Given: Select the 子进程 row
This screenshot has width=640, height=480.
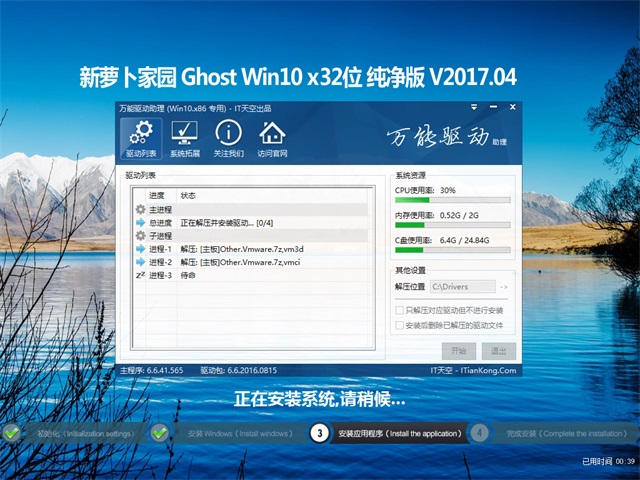Looking at the screenshot, I should (251, 236).
